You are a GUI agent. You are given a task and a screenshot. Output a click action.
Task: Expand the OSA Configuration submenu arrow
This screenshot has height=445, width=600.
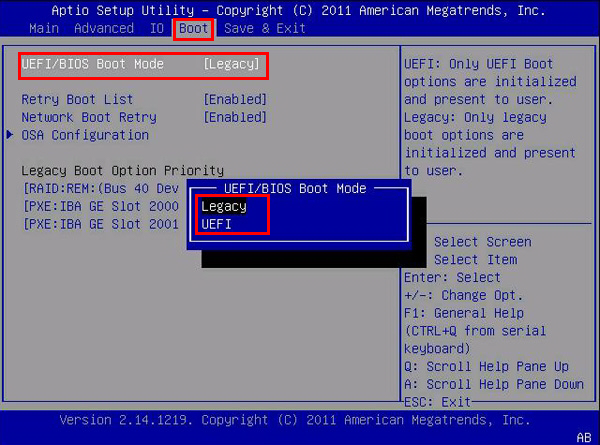pos(10,135)
